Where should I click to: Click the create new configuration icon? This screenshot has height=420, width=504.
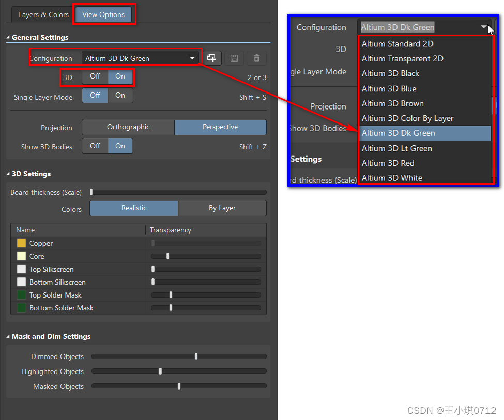tap(211, 58)
